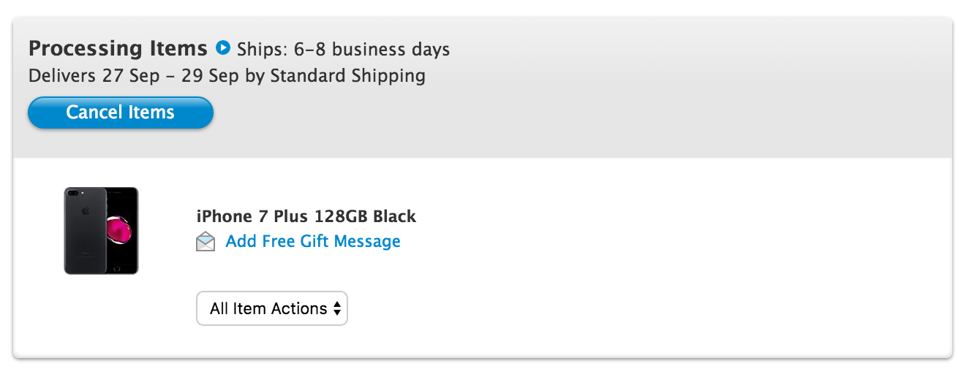This screenshot has height=377, width=980.
Task: Click the envelope icon next to gift message
Action: (x=206, y=242)
